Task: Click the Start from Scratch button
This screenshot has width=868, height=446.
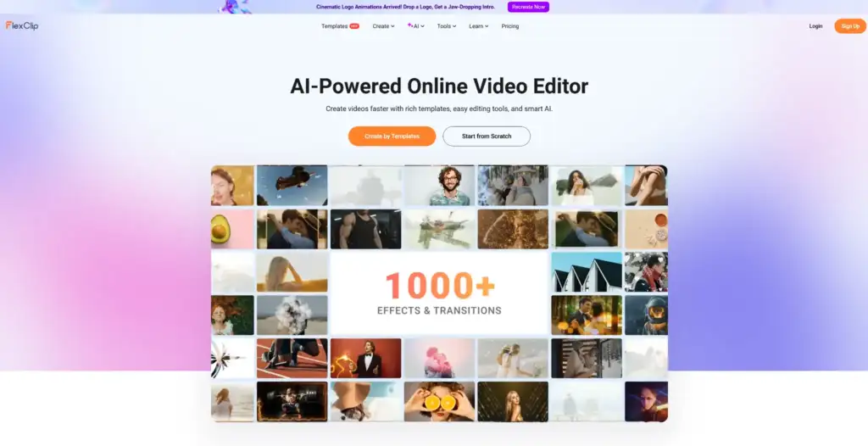Action: (487, 136)
